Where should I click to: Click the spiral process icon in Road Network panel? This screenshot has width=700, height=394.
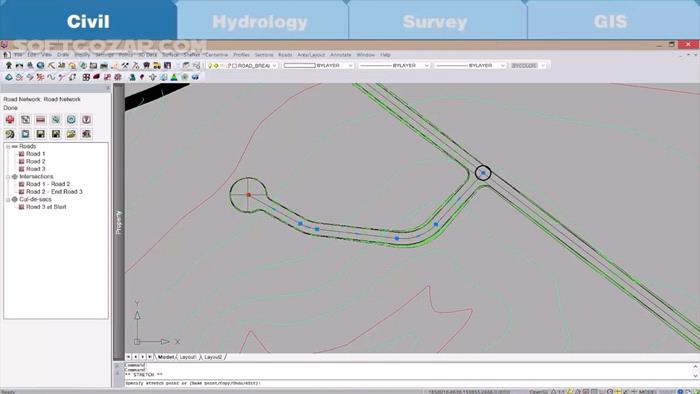(x=10, y=134)
